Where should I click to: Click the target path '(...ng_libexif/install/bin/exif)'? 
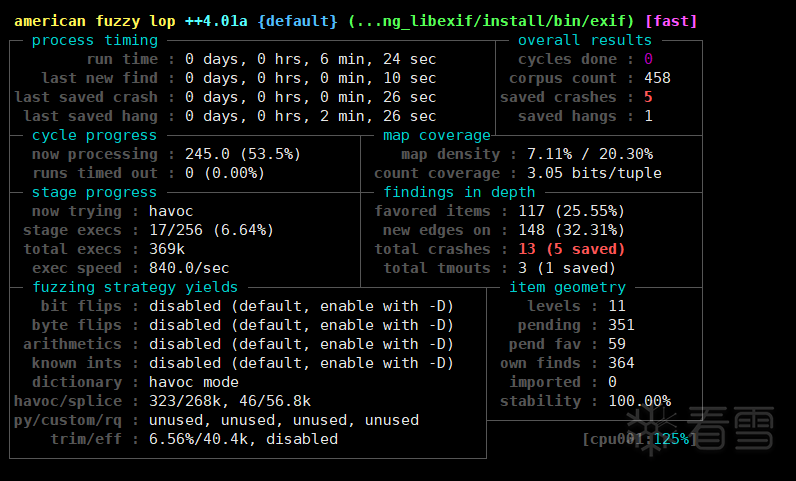[x=491, y=21]
